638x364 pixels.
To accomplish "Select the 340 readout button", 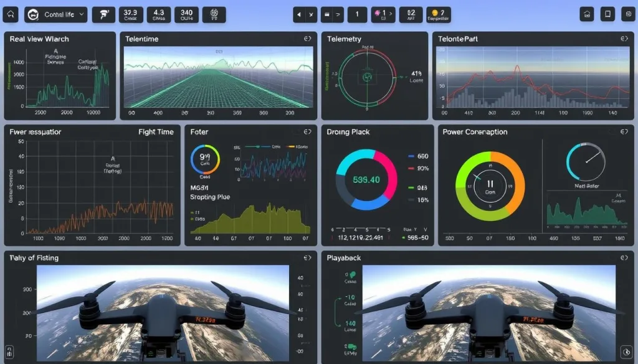I will (x=186, y=15).
